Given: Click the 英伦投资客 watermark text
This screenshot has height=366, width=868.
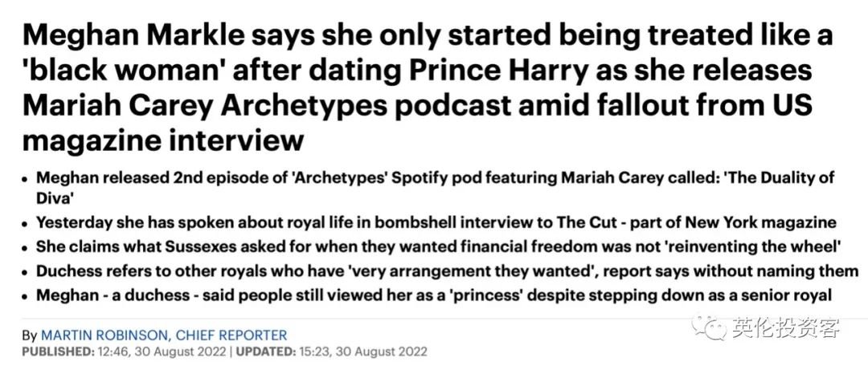Looking at the screenshot, I should (x=786, y=327).
